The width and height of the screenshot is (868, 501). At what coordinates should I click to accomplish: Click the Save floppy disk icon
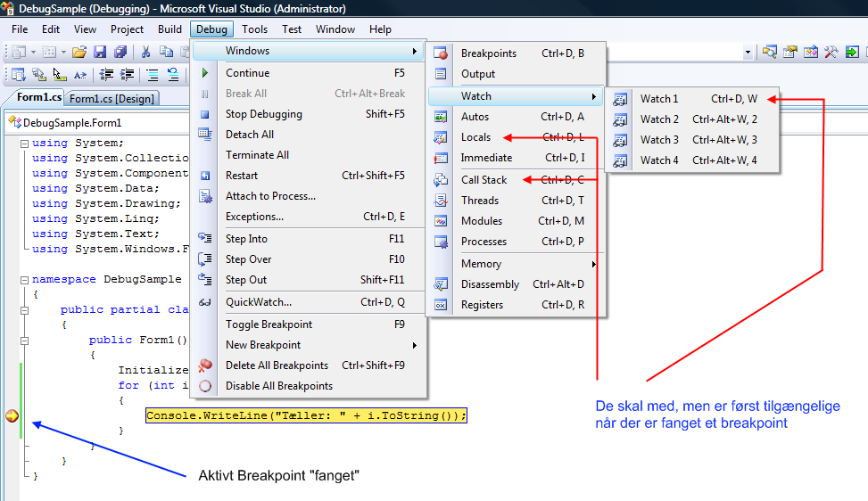(x=100, y=52)
